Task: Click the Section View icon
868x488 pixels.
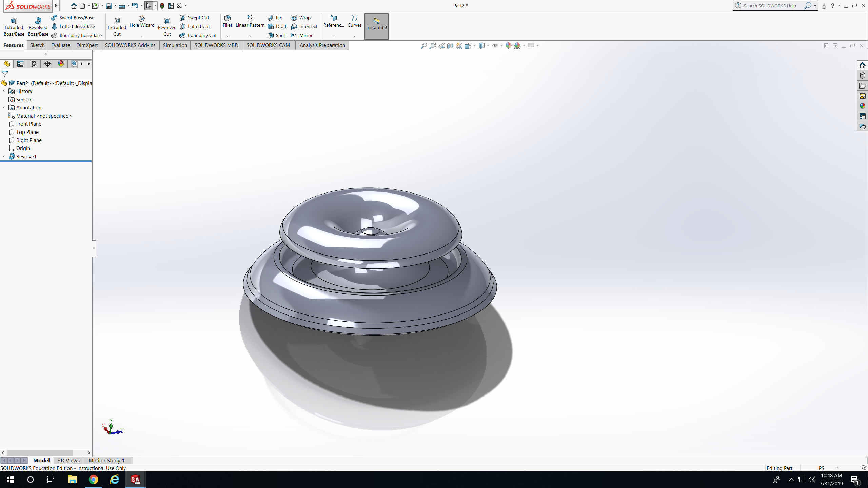Action: (x=450, y=46)
